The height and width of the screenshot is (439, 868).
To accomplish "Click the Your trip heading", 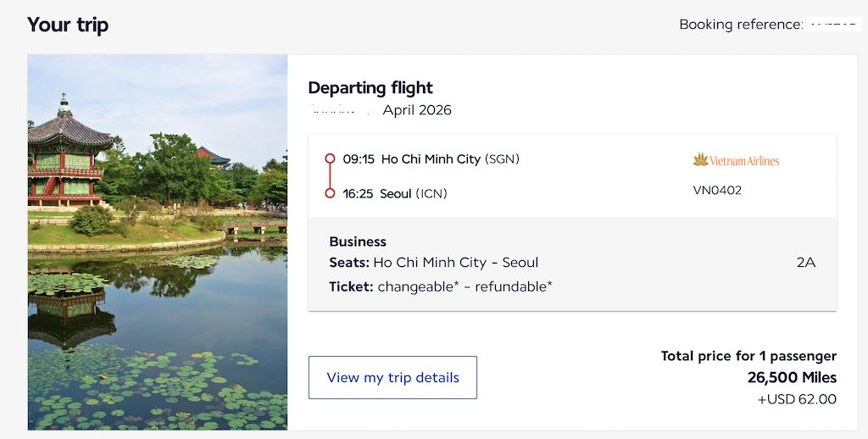I will pyautogui.click(x=68, y=25).
